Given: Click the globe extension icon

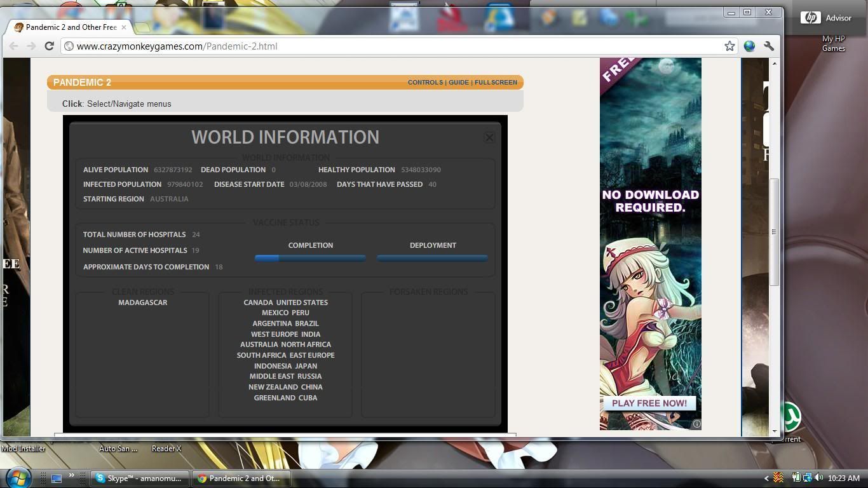Looking at the screenshot, I should click(x=750, y=46).
